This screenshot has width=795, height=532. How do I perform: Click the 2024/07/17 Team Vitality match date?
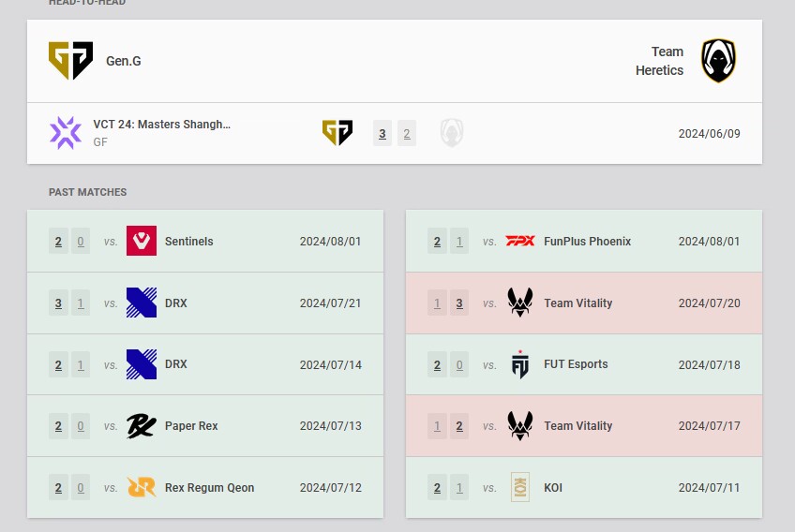tap(709, 425)
